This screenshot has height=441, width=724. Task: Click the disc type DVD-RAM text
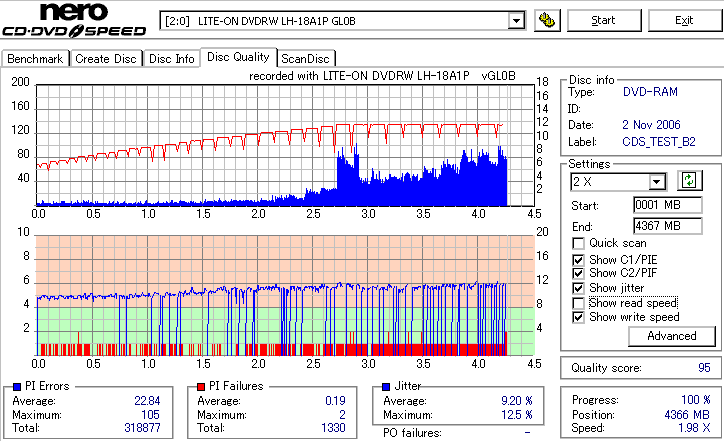650,92
